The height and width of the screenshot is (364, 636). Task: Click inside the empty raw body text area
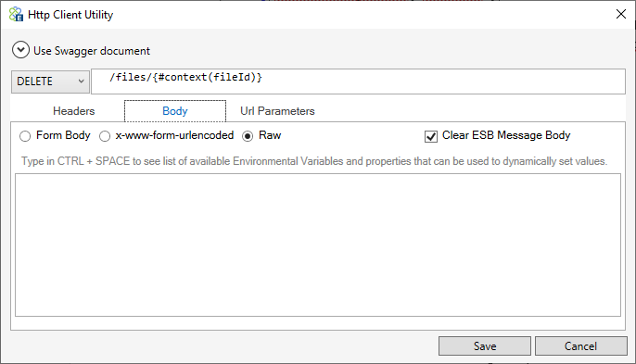pos(318,245)
